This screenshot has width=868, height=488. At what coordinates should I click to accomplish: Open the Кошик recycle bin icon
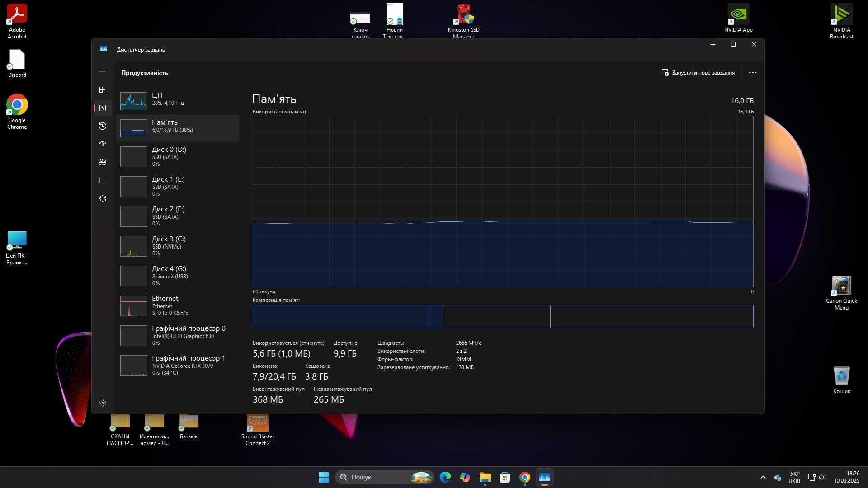click(841, 380)
